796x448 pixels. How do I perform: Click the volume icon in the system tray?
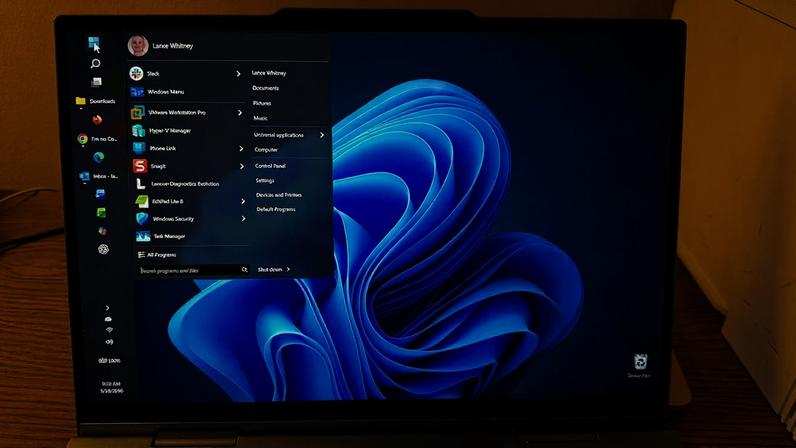109,342
